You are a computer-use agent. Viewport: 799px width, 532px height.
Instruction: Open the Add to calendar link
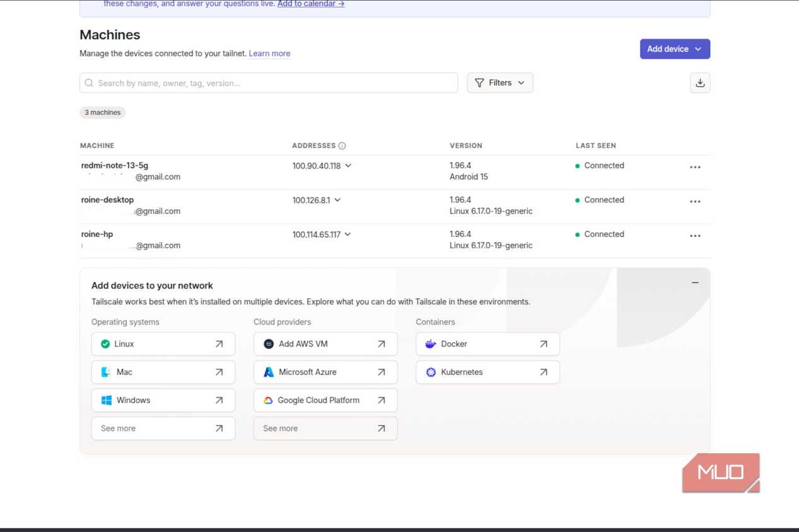tap(311, 4)
